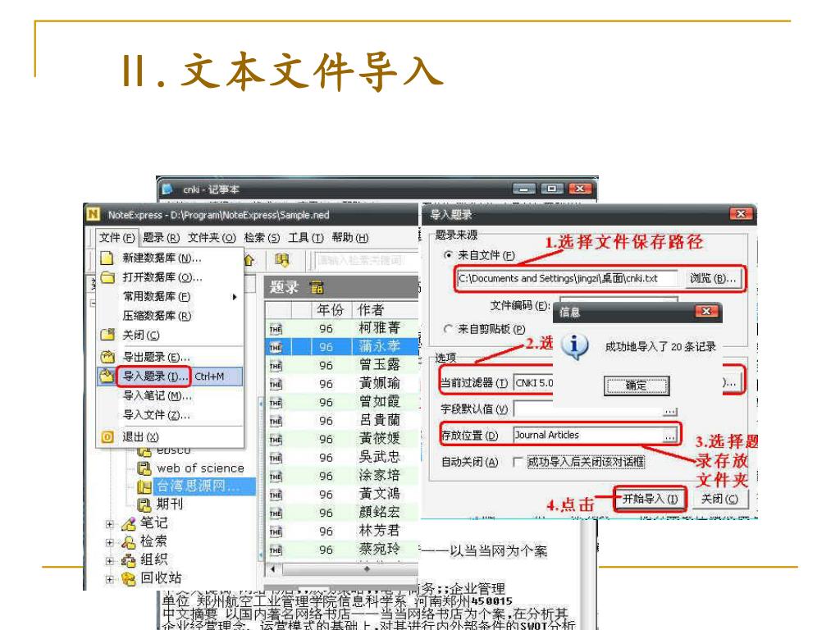The image size is (840, 630).
Task: Select the record by 林芳君
Action: 343,531
